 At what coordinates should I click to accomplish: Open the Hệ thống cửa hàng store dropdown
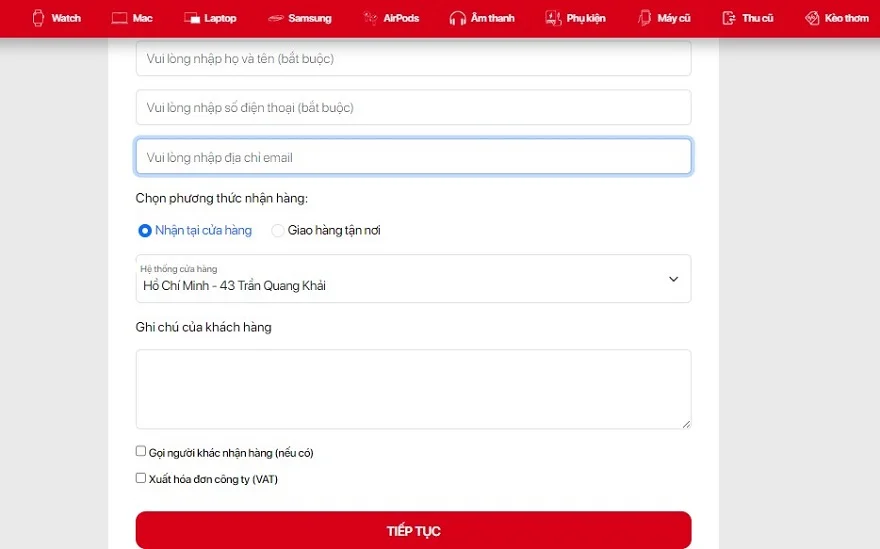(414, 279)
